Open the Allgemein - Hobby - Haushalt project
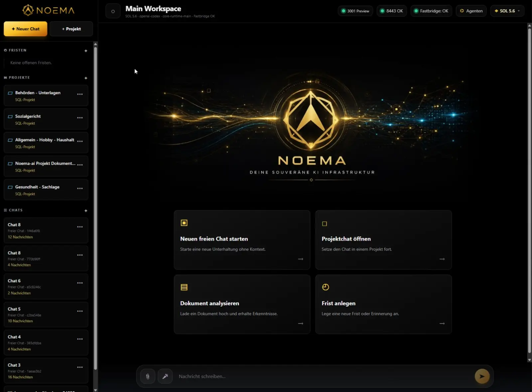This screenshot has width=532, height=392. pos(46,143)
